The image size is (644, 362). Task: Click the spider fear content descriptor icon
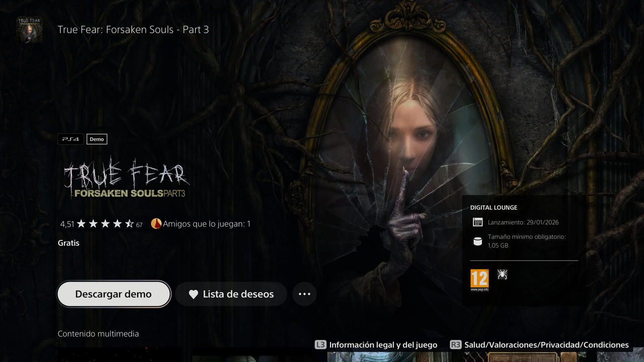(502, 274)
